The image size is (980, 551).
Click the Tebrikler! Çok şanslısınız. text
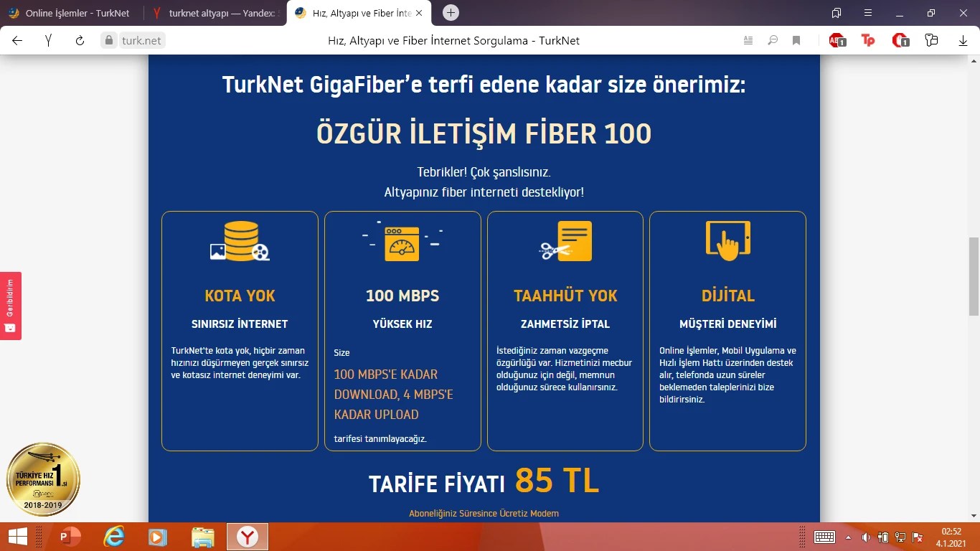484,173
